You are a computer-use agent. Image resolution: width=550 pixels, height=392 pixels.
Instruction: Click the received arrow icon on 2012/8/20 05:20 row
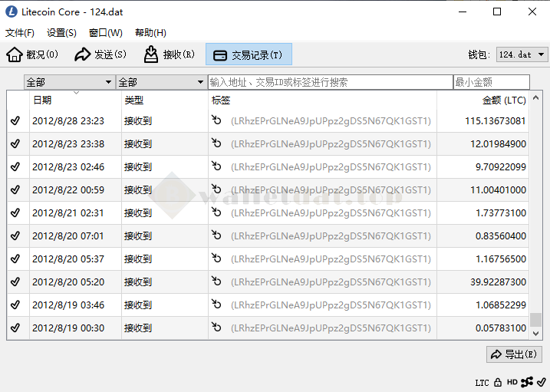click(x=217, y=282)
